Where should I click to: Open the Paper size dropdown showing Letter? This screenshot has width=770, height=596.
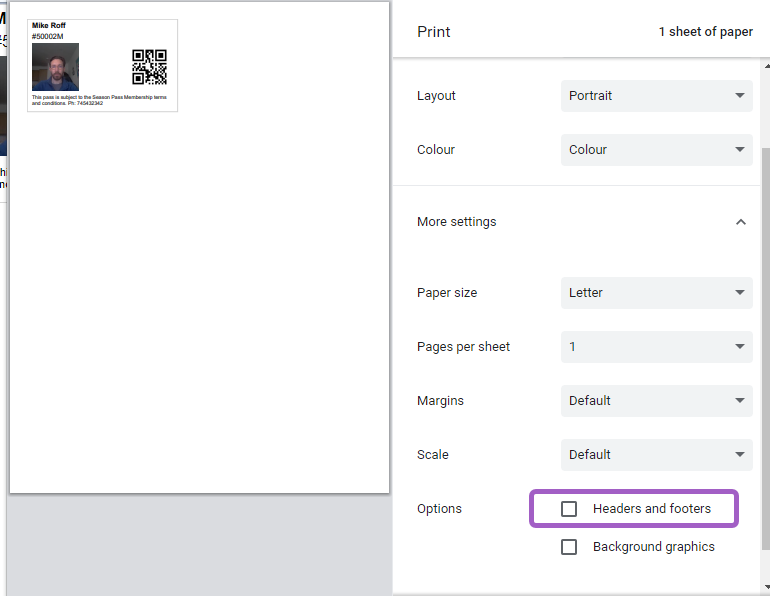point(656,293)
